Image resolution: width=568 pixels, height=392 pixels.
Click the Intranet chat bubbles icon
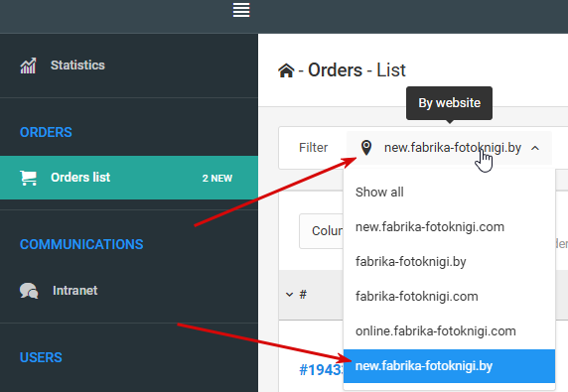point(29,291)
